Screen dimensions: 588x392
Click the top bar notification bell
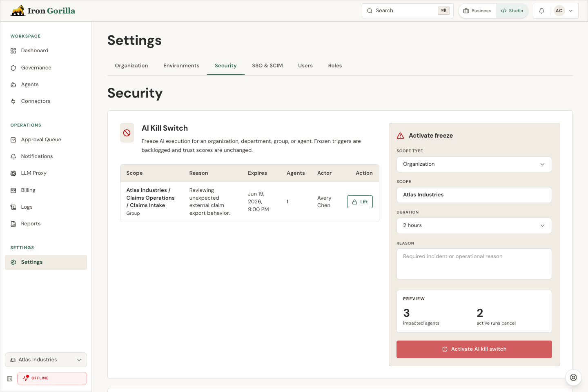tap(541, 11)
